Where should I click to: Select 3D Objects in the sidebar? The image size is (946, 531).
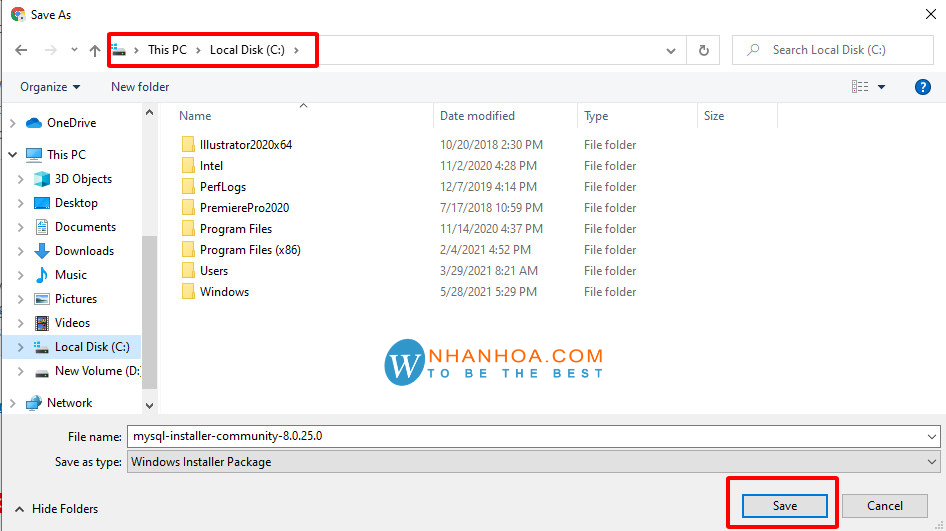(x=83, y=179)
